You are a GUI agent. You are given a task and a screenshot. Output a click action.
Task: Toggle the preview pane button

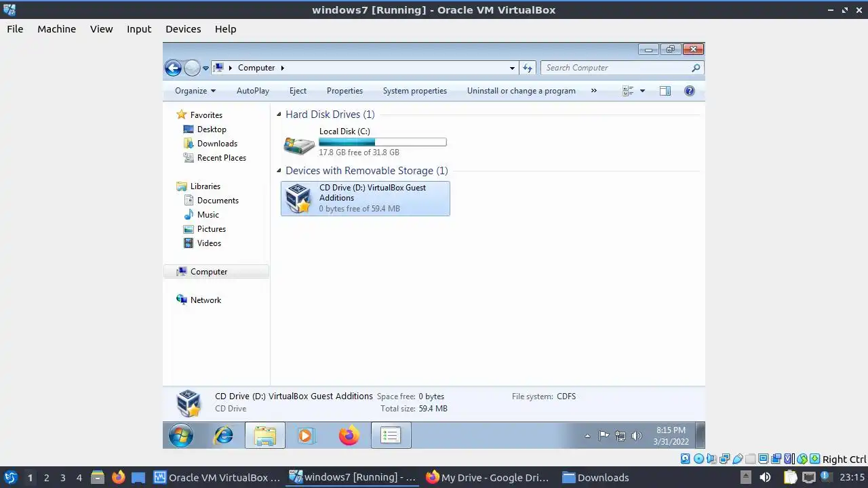tap(665, 91)
